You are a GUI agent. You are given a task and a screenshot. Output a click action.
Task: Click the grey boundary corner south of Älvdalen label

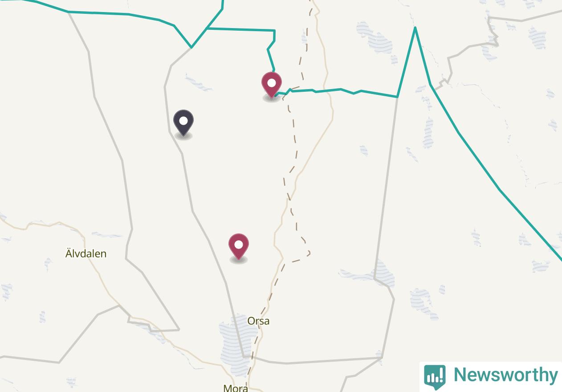179,330
